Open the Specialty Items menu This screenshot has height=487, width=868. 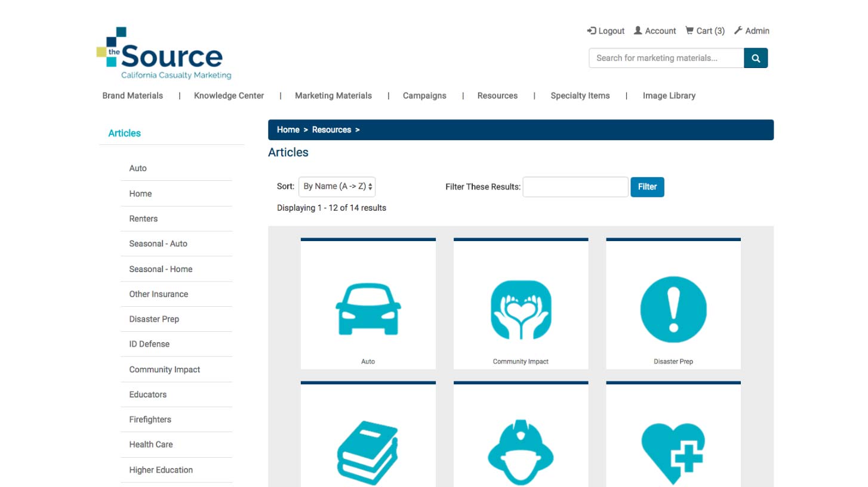click(x=580, y=95)
